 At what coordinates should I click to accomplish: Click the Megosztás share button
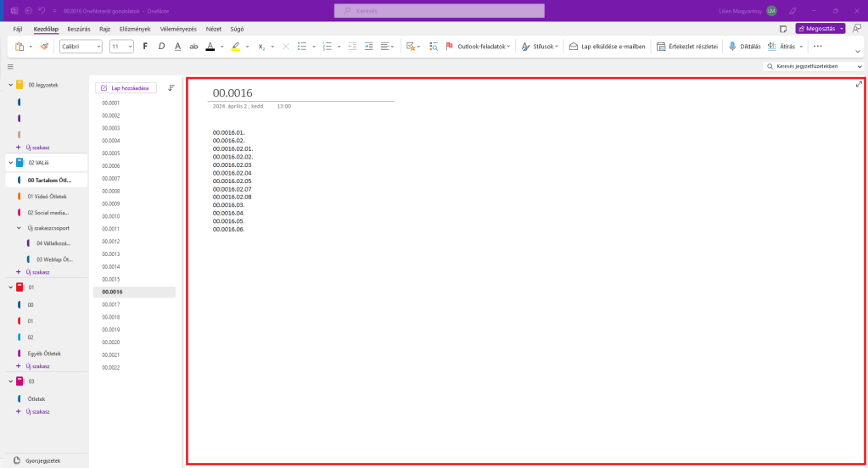(820, 29)
